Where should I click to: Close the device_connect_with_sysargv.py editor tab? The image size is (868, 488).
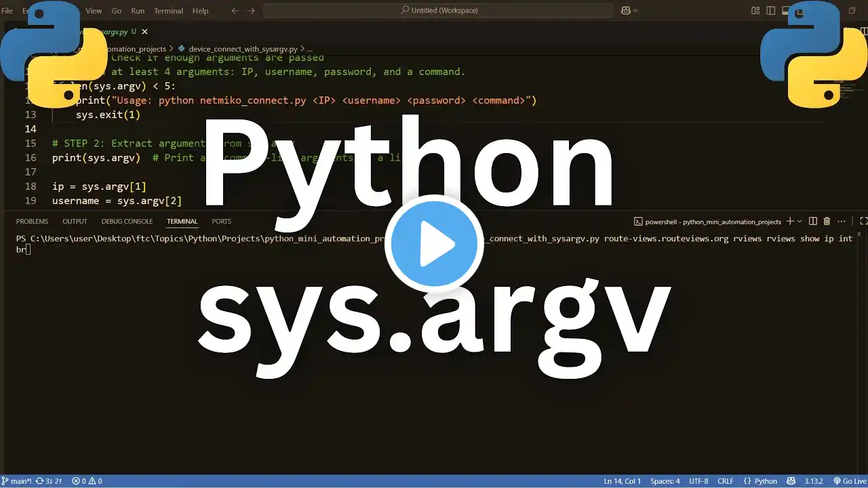[x=144, y=31]
